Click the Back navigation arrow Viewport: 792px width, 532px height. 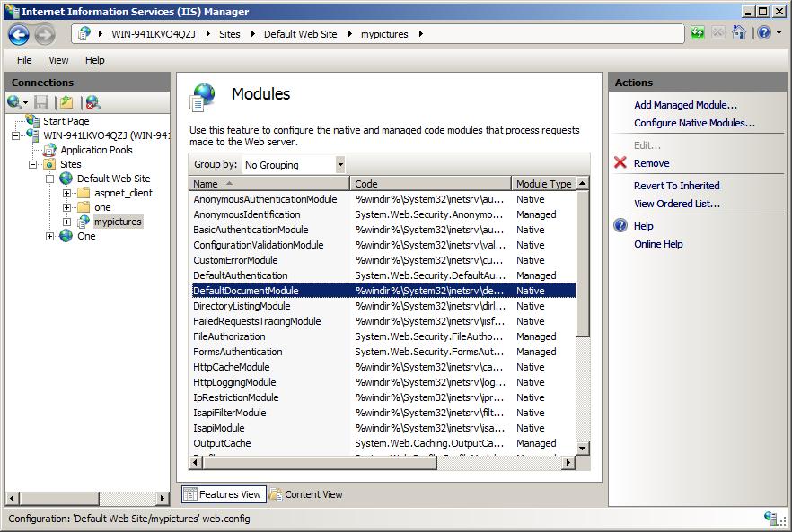18,33
